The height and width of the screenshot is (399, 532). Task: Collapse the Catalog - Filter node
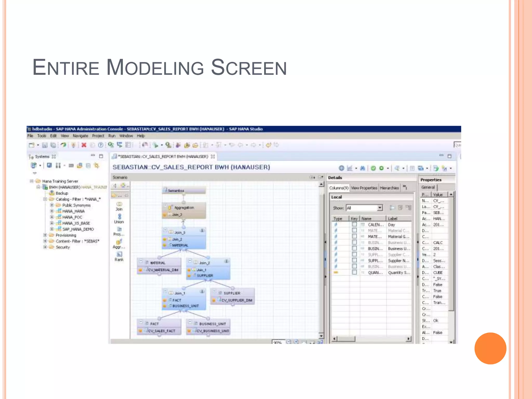45,199
